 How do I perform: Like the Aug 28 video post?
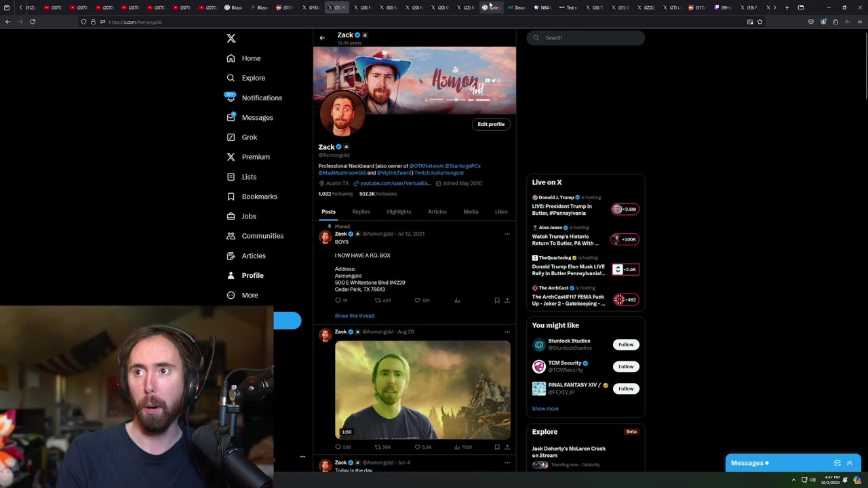tap(422, 447)
